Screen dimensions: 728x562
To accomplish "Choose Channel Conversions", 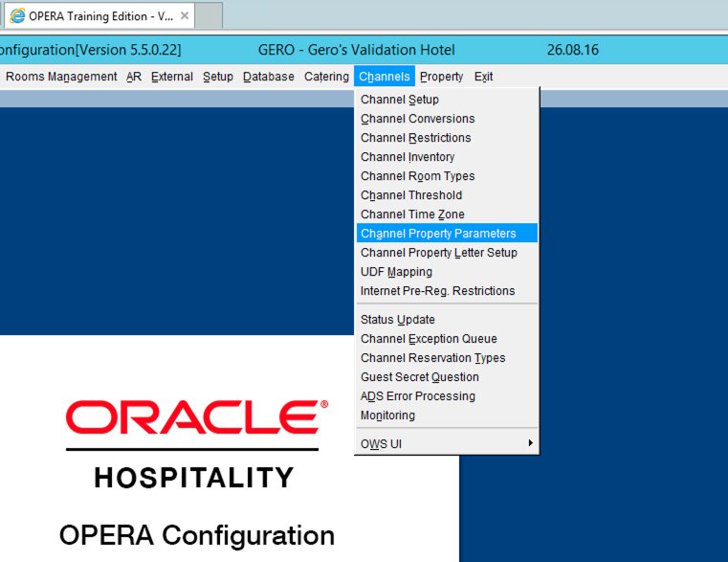I will (447, 119).
